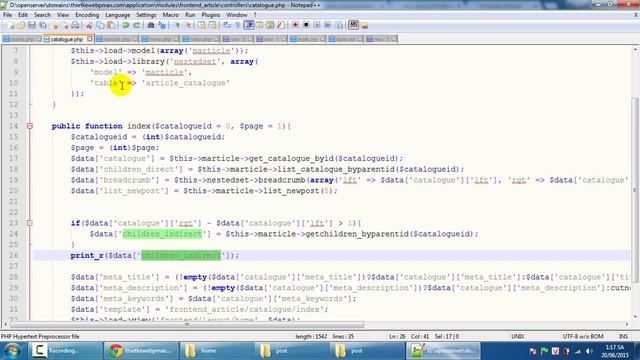Image resolution: width=640 pixels, height=360 pixels.
Task: Click Save Recorded Macro icon
Action: pos(338,25)
